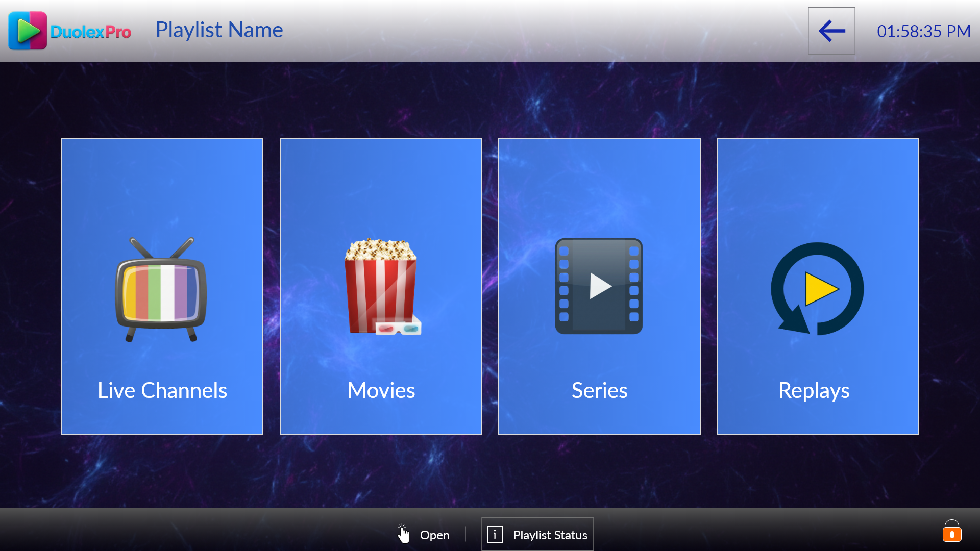Click the DuolexPro play logo icon
Viewport: 980px width, 551px height.
tap(28, 31)
